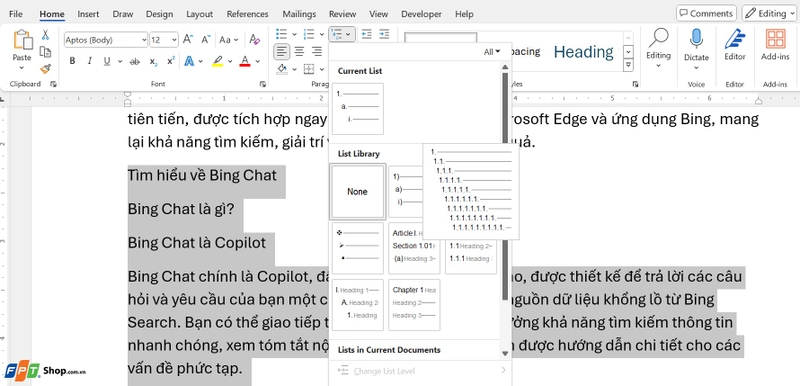The height and width of the screenshot is (386, 800).
Task: Switch to the Review tab
Action: 342,14
